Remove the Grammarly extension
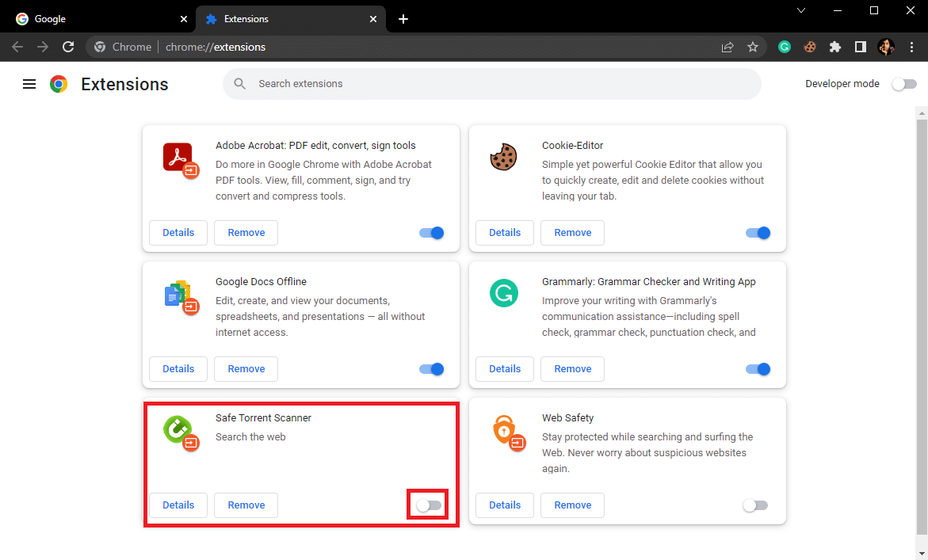Viewport: 928px width, 560px height. (572, 369)
